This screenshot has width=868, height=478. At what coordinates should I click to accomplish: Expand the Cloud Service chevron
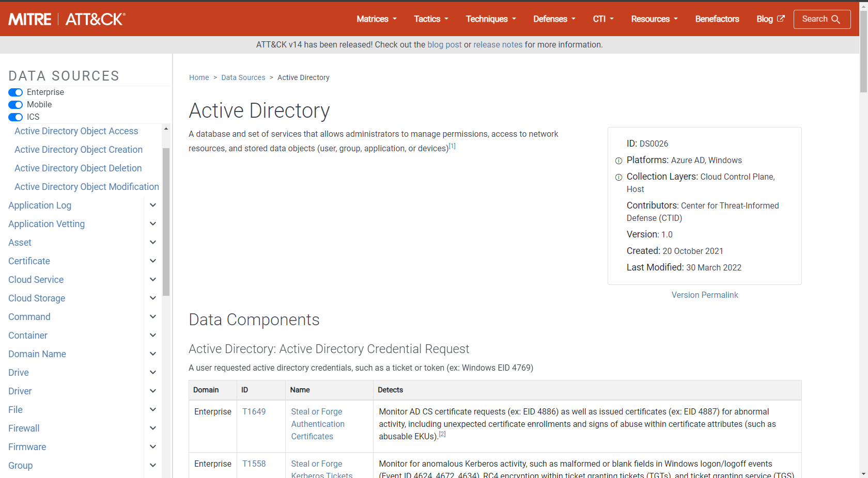point(153,279)
